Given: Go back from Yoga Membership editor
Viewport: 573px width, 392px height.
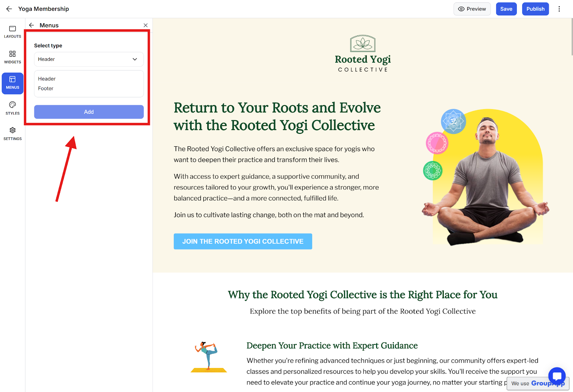Looking at the screenshot, I should coord(9,9).
